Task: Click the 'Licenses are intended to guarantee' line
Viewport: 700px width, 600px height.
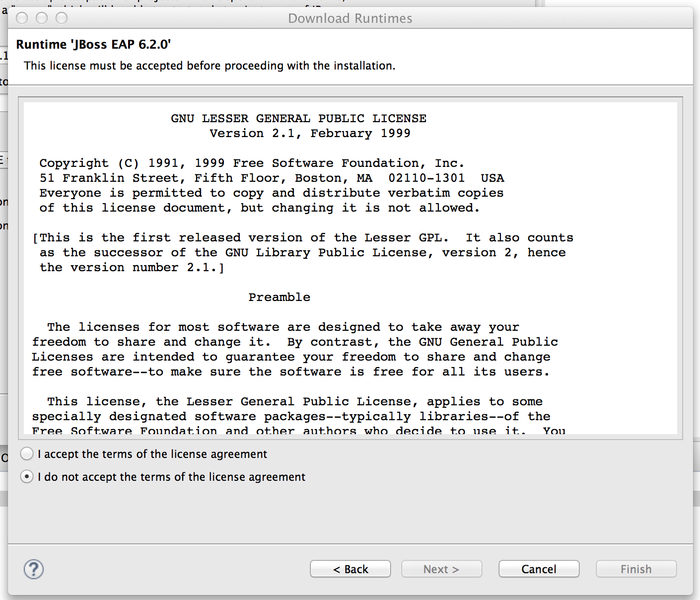Action: click(291, 357)
